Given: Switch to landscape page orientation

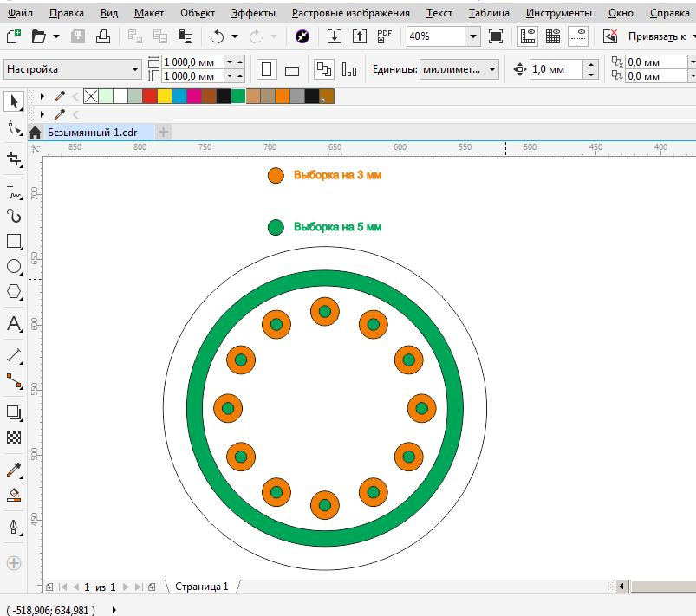Looking at the screenshot, I should tap(292, 71).
